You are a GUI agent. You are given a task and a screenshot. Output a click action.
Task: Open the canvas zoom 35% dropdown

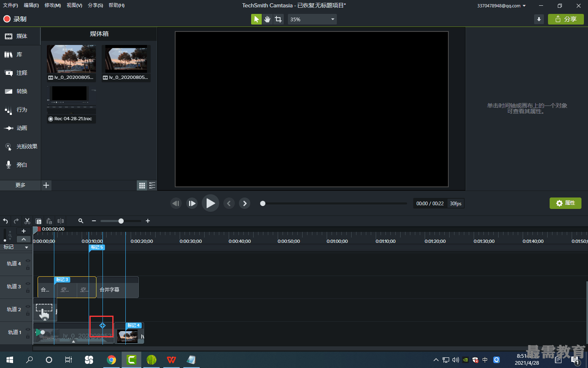point(312,19)
